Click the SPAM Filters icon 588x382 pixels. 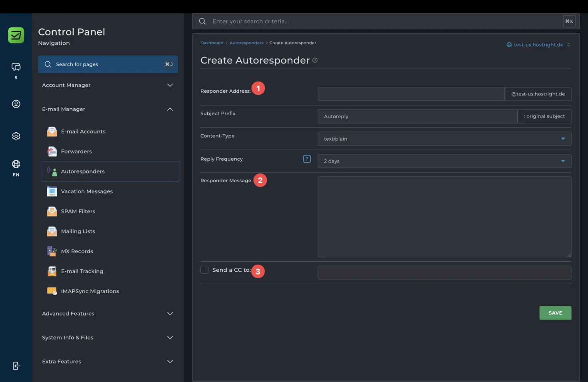pos(52,211)
